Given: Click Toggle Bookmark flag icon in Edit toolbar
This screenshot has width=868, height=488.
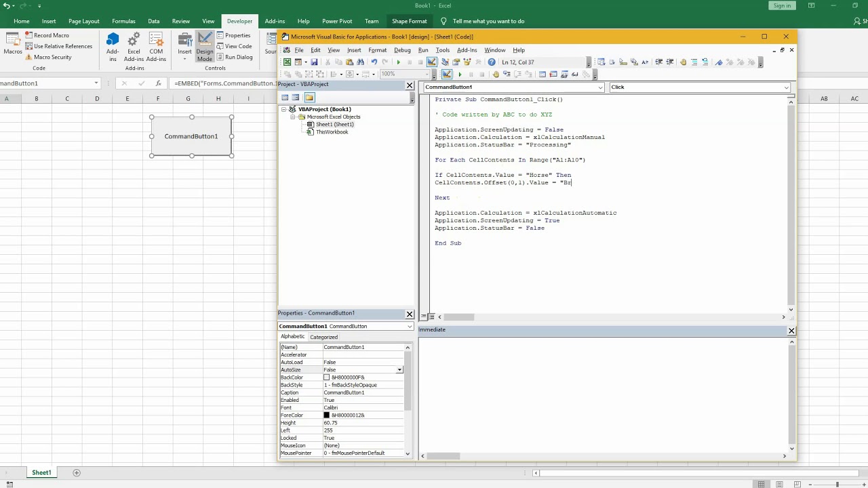Looking at the screenshot, I should point(719,62).
